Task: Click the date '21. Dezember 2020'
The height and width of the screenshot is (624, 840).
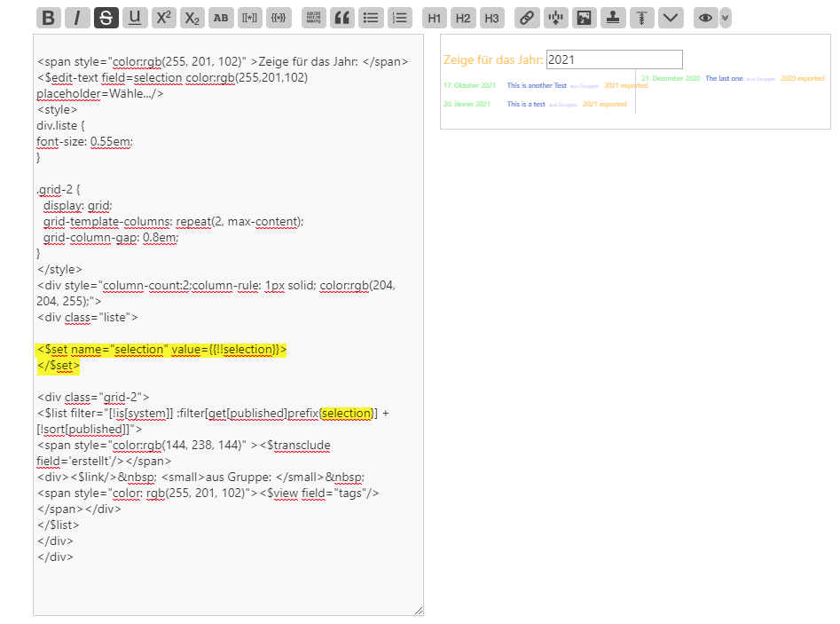Action: tap(671, 78)
